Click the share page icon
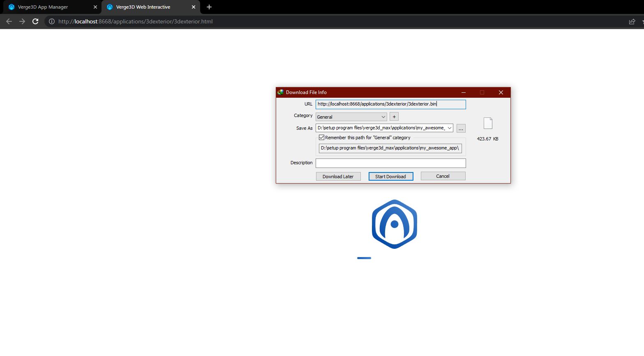The height and width of the screenshot is (356, 644). click(632, 21)
